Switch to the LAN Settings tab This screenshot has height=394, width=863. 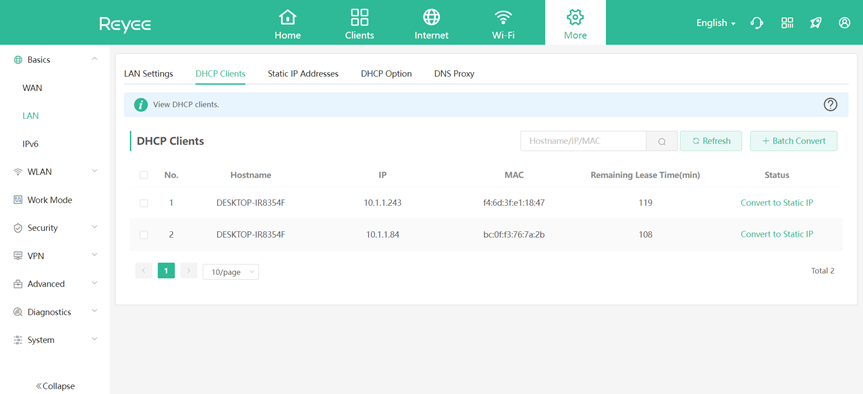(x=149, y=74)
